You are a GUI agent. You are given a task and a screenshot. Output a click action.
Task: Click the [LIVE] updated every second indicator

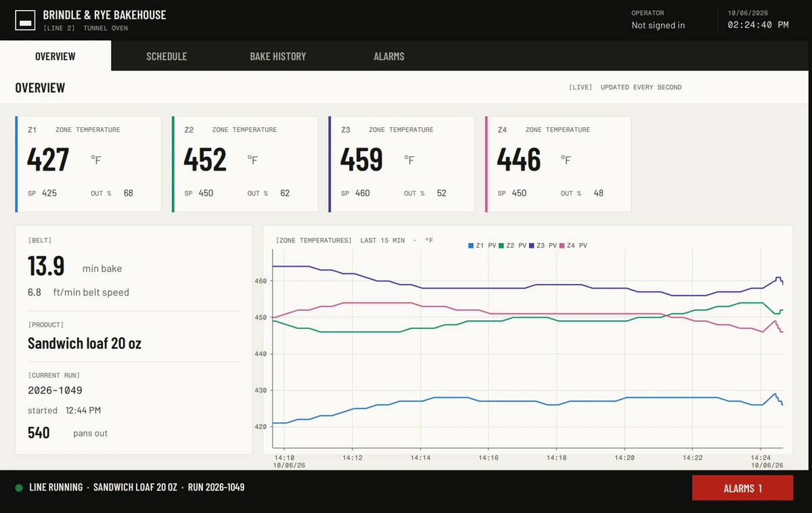(x=625, y=87)
